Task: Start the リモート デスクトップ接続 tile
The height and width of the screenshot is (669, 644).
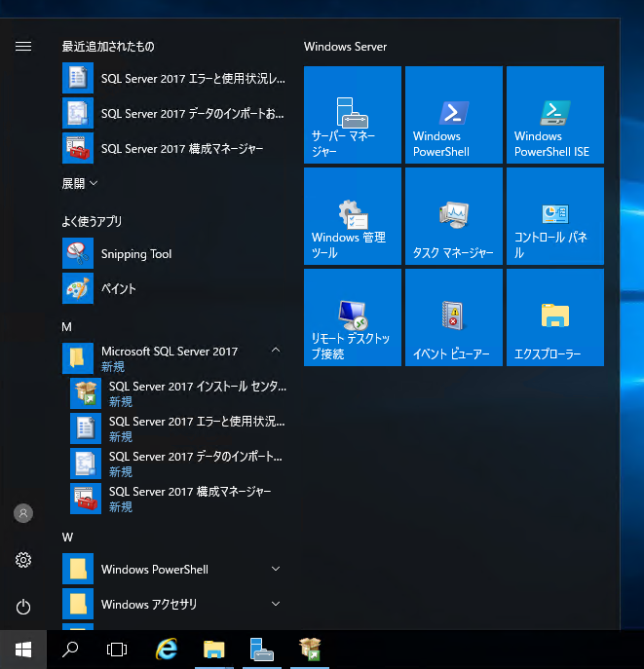Action: point(352,317)
